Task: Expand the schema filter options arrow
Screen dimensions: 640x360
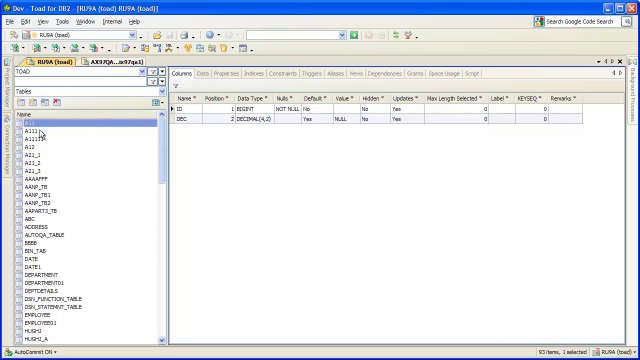Action: coord(162,71)
